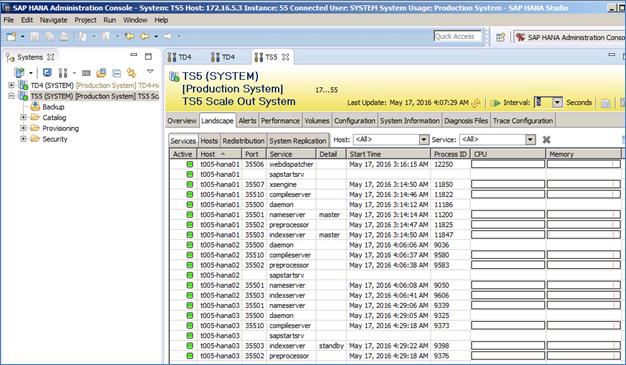Screen dimensions: 626x365
Task: Open the Navigate menu
Action: tap(53, 20)
